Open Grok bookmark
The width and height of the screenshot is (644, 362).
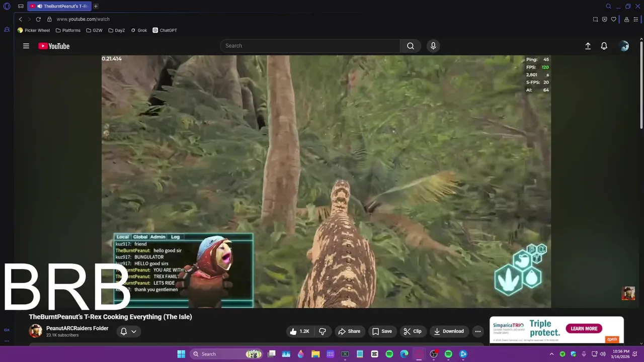(139, 30)
